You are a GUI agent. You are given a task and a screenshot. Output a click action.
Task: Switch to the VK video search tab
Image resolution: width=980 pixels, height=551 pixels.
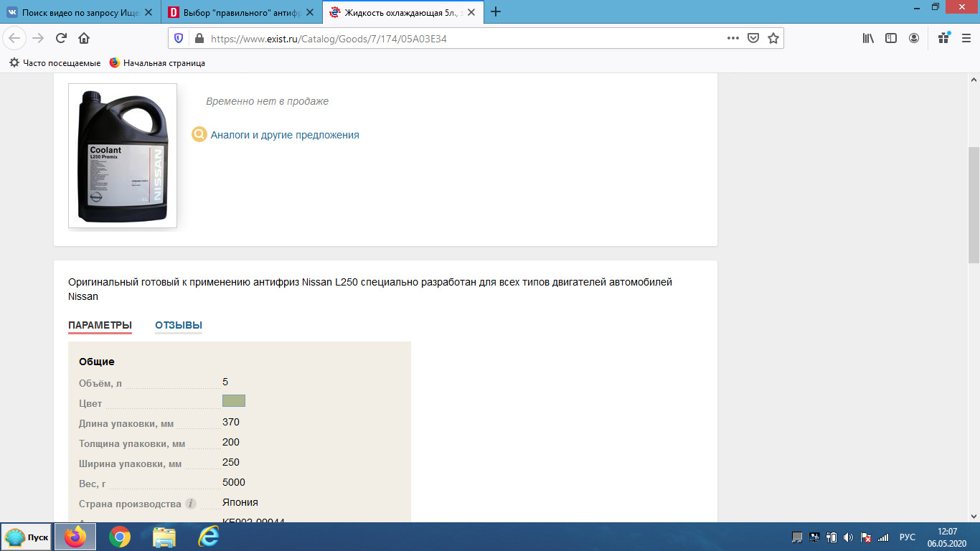79,12
